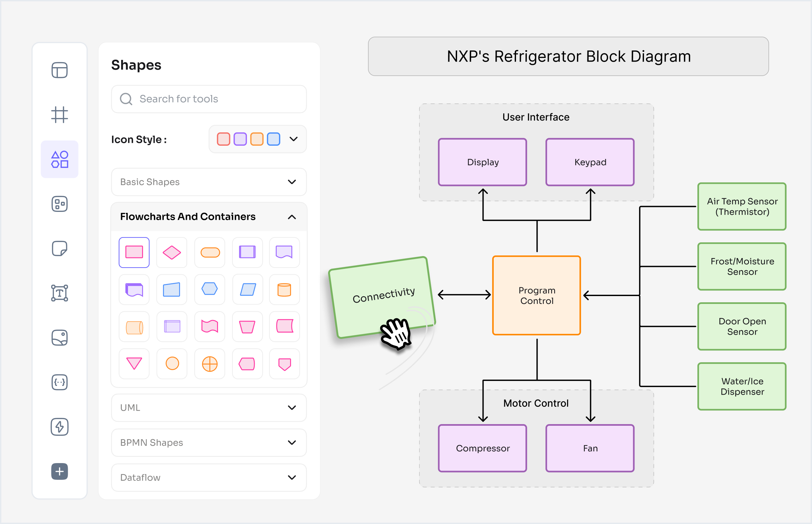812x524 pixels.
Task: Select the Display block
Action: pyautogui.click(x=482, y=162)
